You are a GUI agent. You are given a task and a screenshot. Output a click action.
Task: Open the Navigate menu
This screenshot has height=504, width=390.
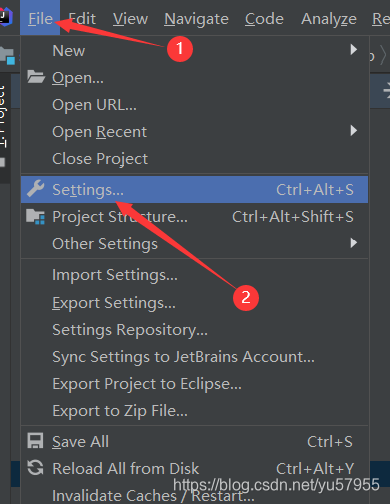tap(196, 19)
